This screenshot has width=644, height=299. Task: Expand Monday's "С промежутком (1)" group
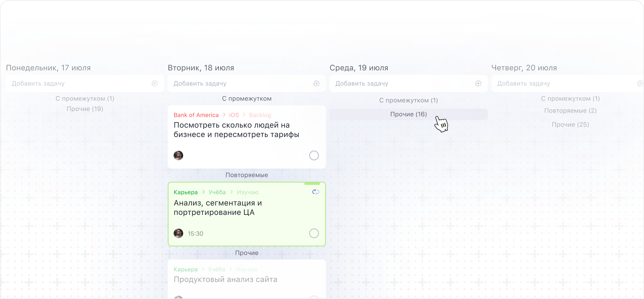[x=85, y=99]
